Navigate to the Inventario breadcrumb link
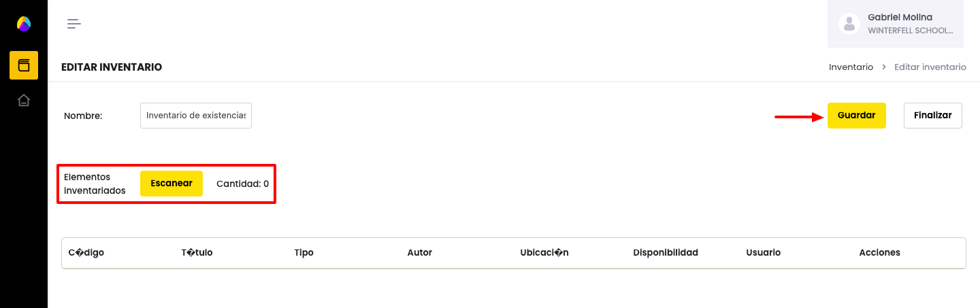Image resolution: width=980 pixels, height=308 pixels. click(x=851, y=67)
